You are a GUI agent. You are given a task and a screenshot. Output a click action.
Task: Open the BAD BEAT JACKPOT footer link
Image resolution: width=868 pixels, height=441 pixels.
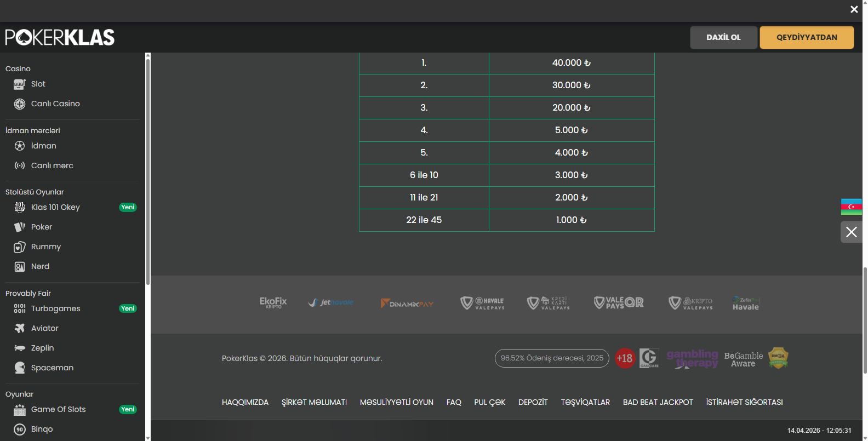658,402
